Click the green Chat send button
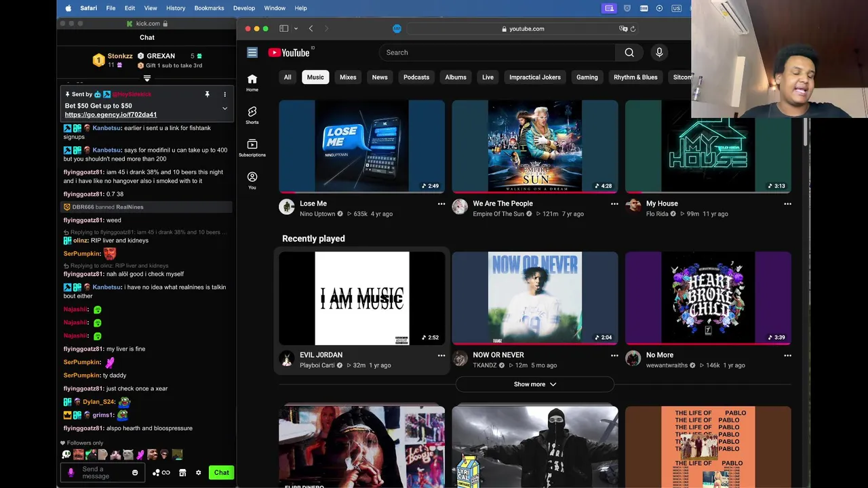This screenshot has width=868, height=488. (222, 472)
